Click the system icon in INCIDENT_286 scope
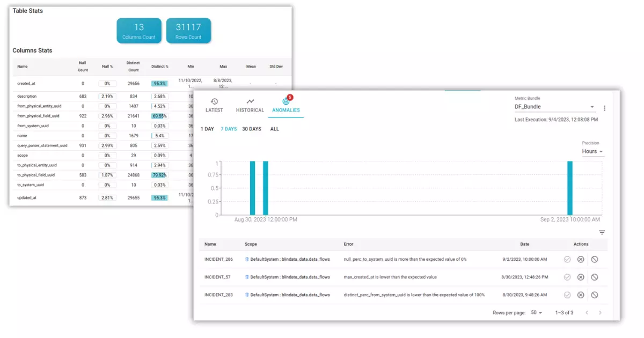Image resolution: width=644 pixels, height=338 pixels. click(x=247, y=259)
